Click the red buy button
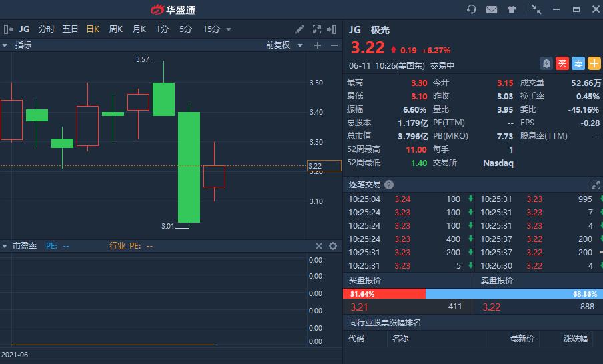 coord(562,63)
